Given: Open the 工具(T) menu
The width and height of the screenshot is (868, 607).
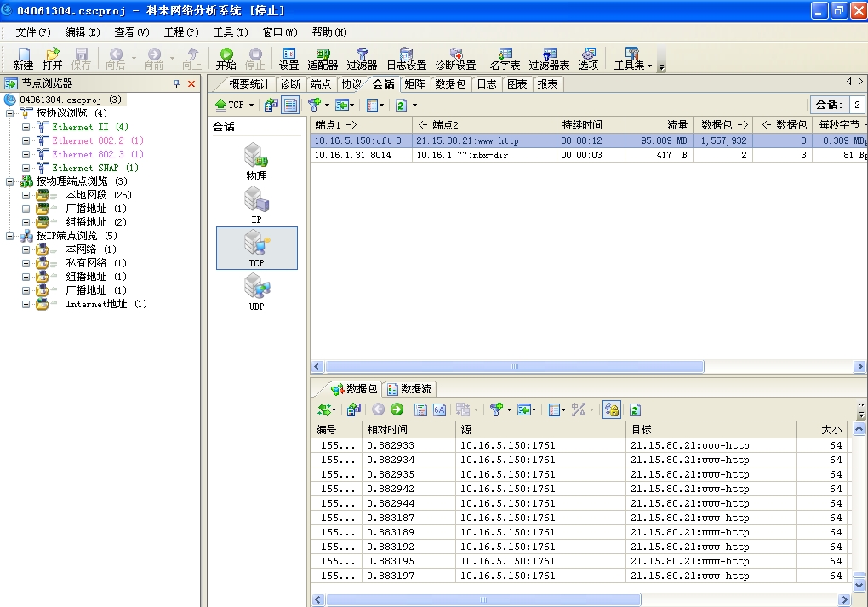Looking at the screenshot, I should (x=230, y=32).
